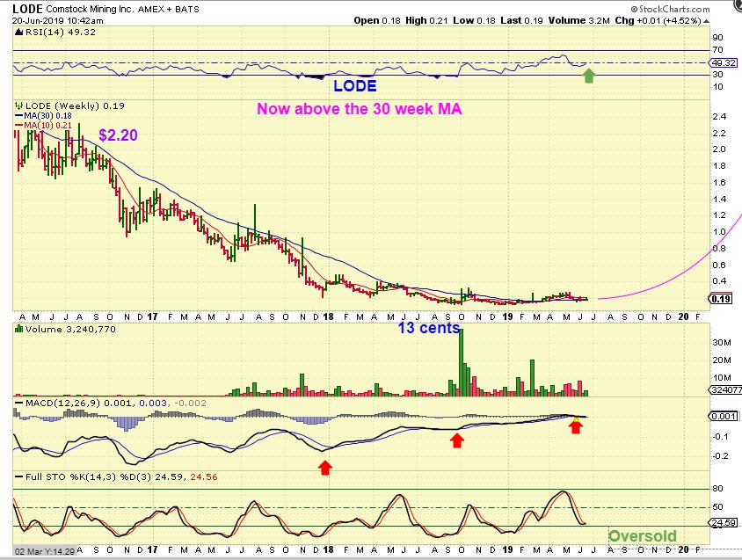Open the StockCharts.com copyright link
Screen dimensions: 742x560
[x=670, y=9]
